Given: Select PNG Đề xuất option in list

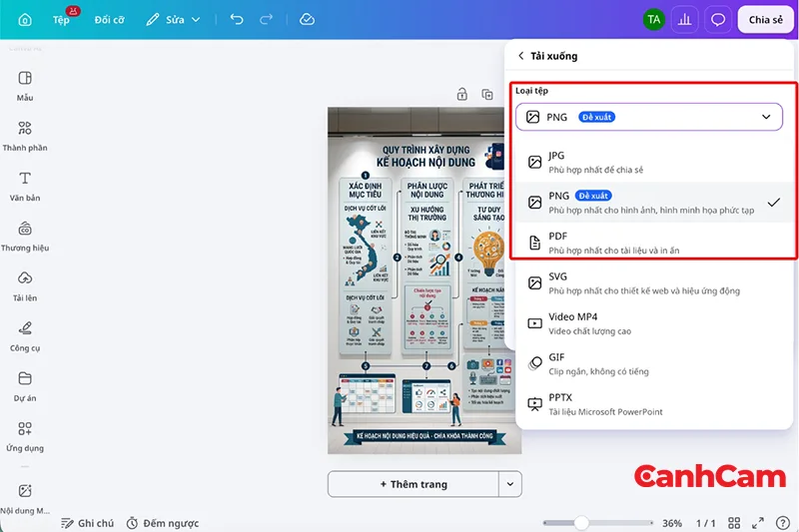Looking at the screenshot, I should [x=654, y=202].
